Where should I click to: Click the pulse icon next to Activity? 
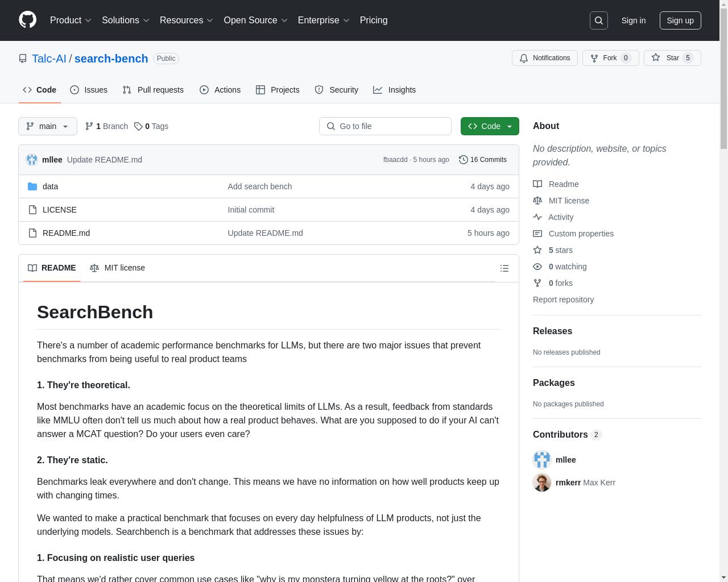click(537, 217)
